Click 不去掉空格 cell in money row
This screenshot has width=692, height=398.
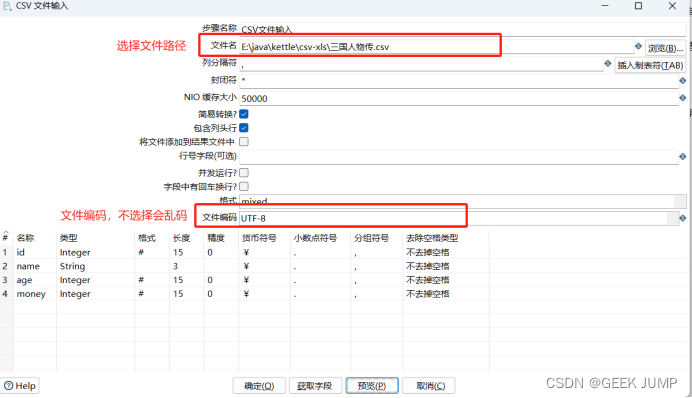tap(445, 294)
